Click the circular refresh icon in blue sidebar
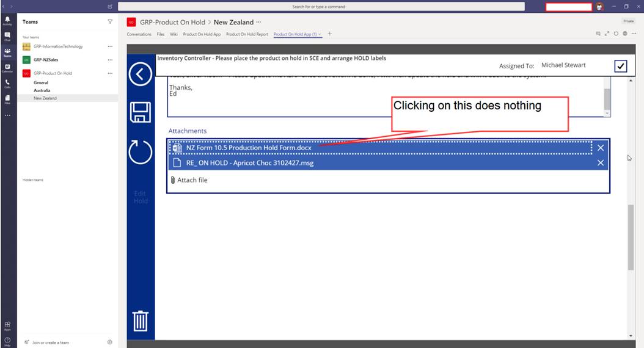The width and height of the screenshot is (644, 348). [141, 152]
